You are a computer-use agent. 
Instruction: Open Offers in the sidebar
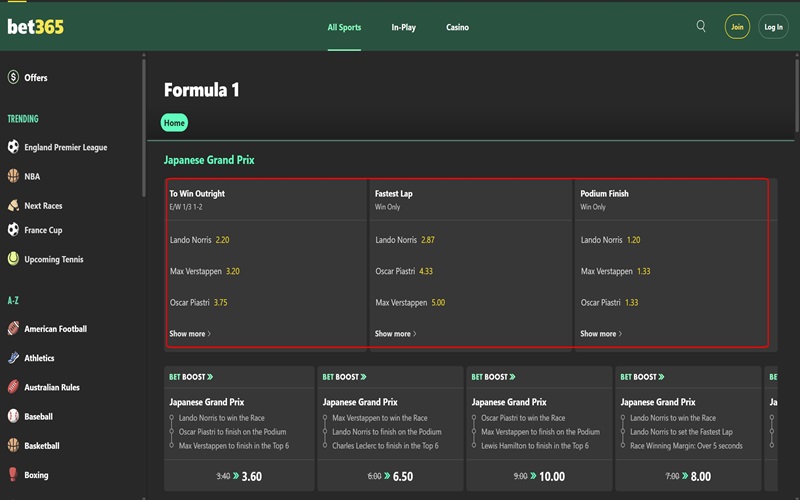36,78
